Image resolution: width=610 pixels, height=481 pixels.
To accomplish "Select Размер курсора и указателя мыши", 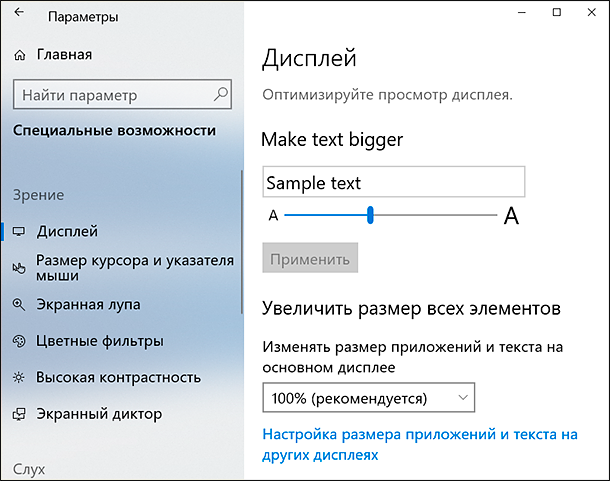I will pyautogui.click(x=135, y=268).
